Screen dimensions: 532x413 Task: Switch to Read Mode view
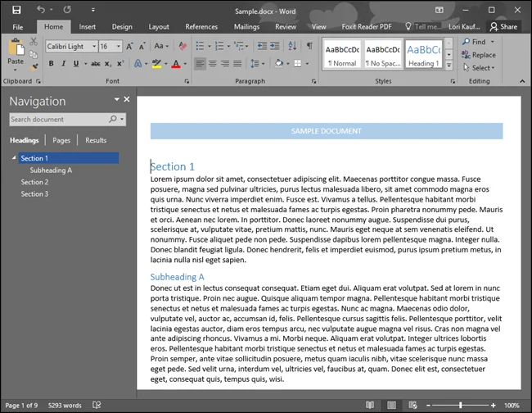click(370, 405)
